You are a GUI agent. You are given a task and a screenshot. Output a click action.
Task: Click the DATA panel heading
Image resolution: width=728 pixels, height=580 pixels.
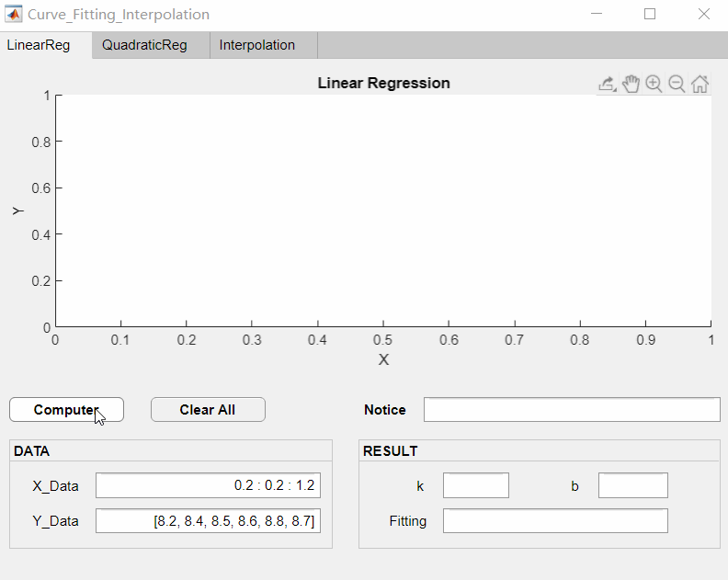(x=31, y=451)
